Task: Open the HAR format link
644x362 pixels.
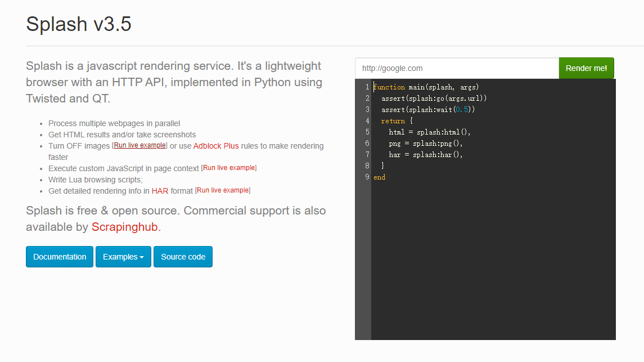Action: tap(160, 191)
